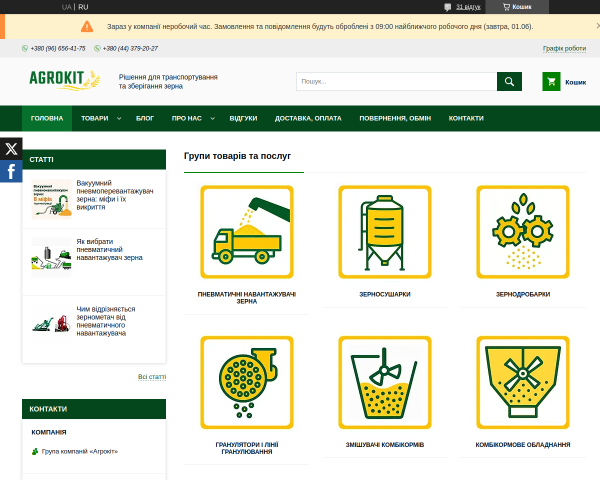Click the magnifier search button
The width and height of the screenshot is (600, 480).
(x=509, y=82)
